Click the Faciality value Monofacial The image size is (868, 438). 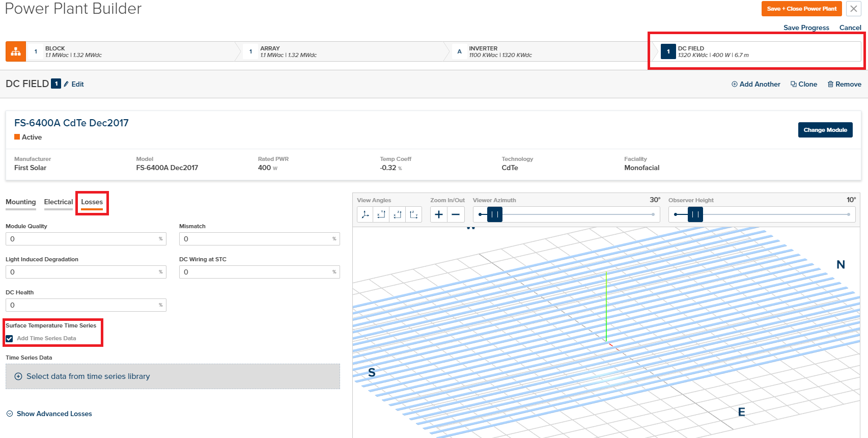641,168
